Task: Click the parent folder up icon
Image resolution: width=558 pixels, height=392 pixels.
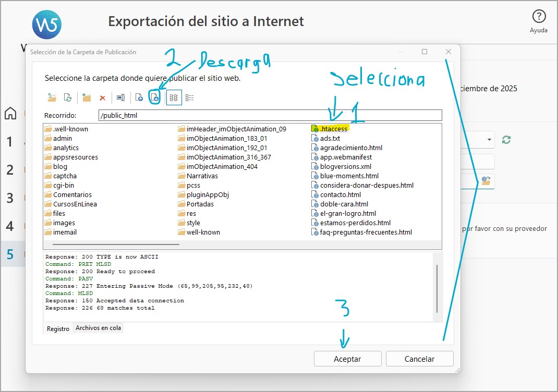Action: click(52, 97)
